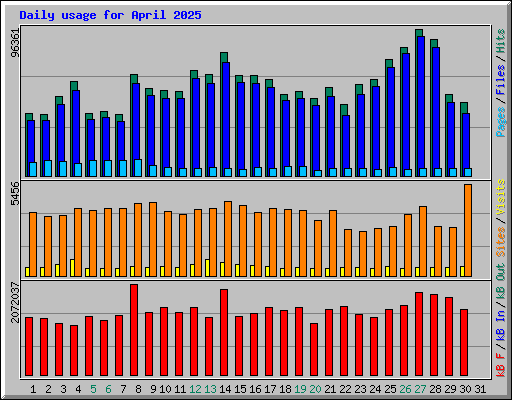The image size is (512, 400).
Task: Click the blue files bar for day 28
Action: point(436,108)
